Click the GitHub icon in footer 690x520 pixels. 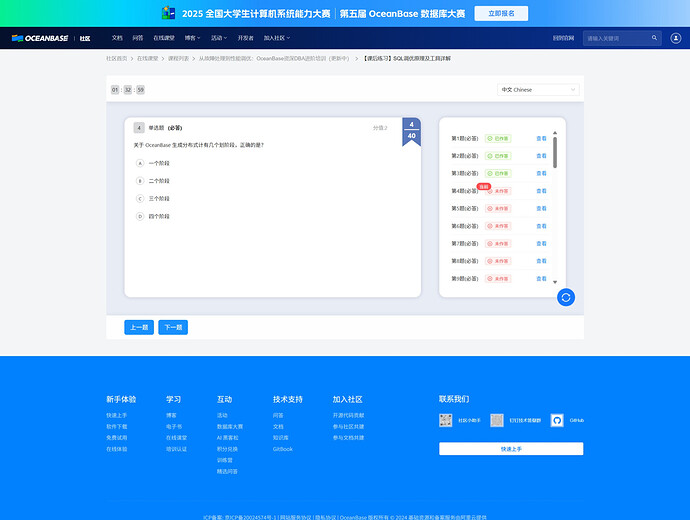pos(557,420)
